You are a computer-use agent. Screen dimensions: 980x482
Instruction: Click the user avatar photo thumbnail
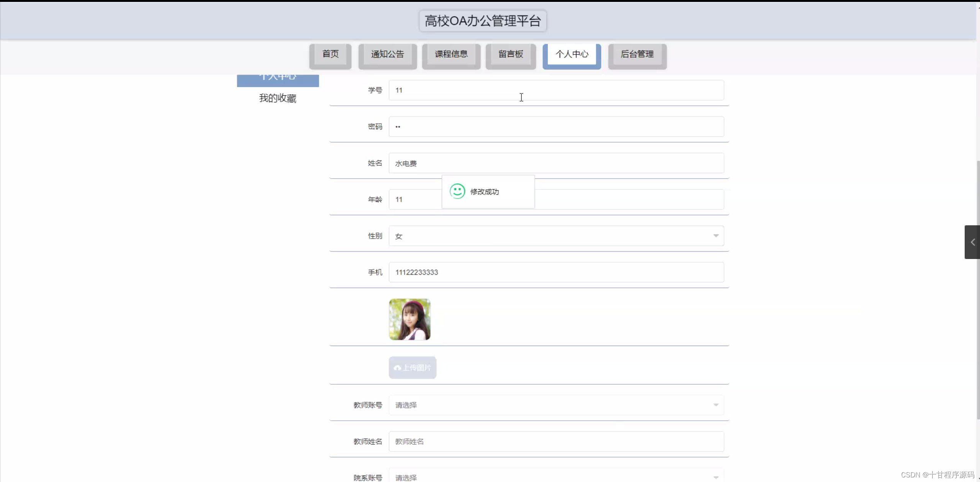coord(410,320)
